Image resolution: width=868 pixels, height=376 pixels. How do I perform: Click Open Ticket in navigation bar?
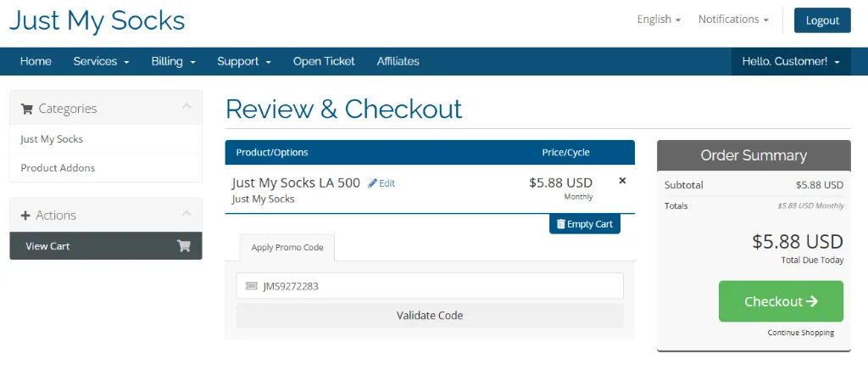(324, 62)
